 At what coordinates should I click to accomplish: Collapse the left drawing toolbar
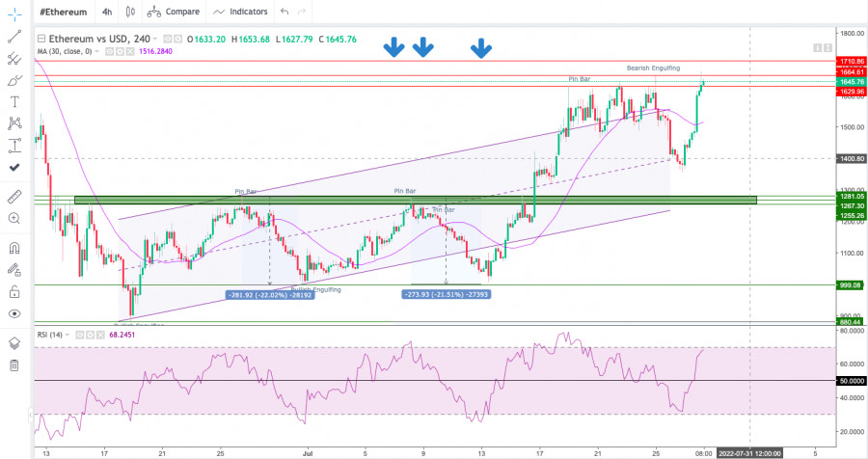[x=30, y=416]
